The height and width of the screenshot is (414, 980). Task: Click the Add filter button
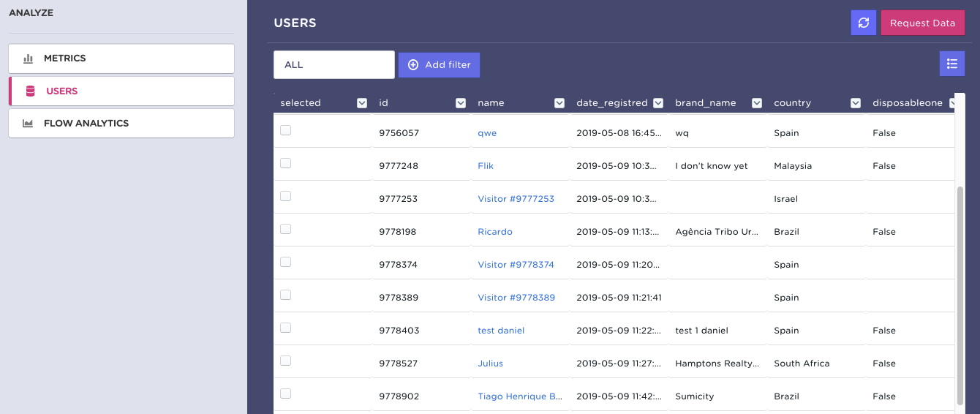click(x=439, y=64)
